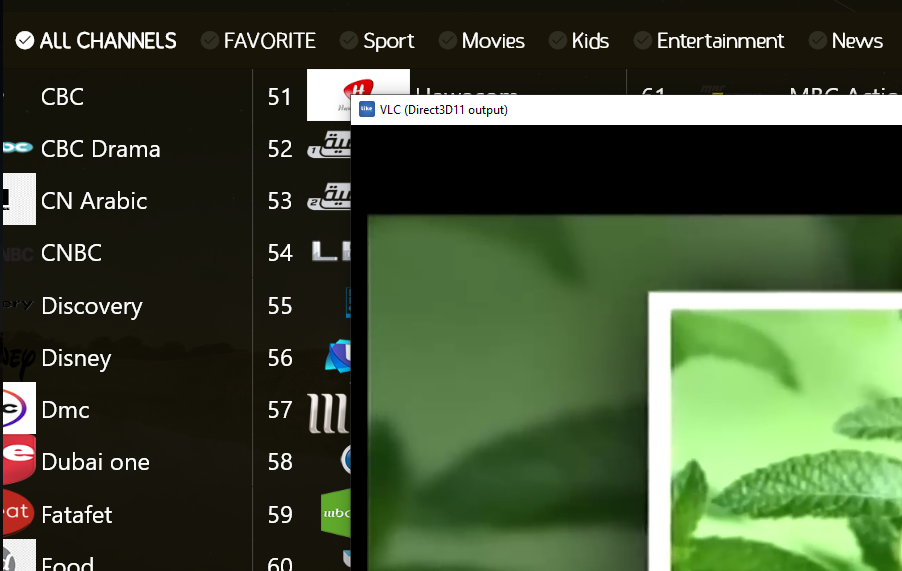Open the Disney channel
Viewport: 902px width, 571px height.
77,358
